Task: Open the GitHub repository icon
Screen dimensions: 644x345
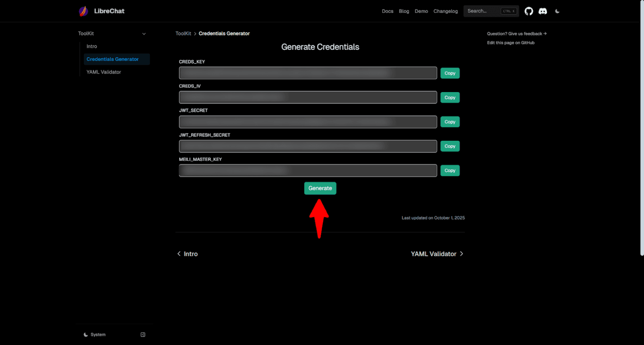Action: click(528, 11)
